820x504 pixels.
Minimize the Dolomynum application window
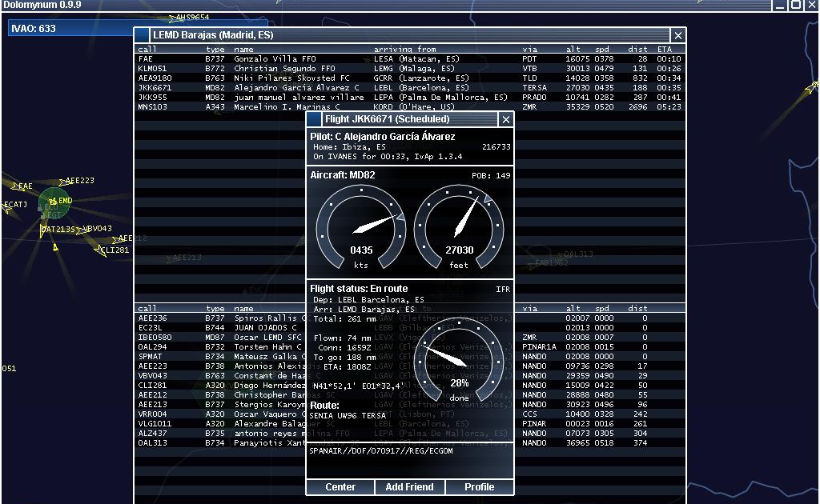point(780,6)
